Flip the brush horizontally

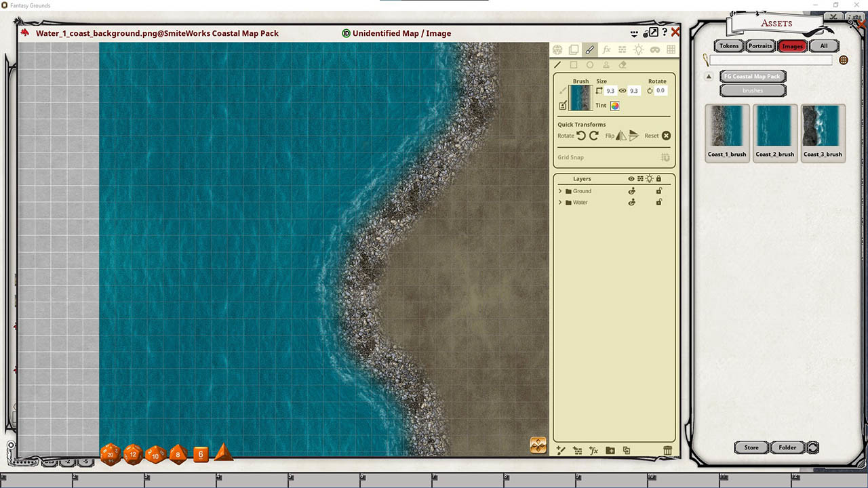tap(620, 136)
